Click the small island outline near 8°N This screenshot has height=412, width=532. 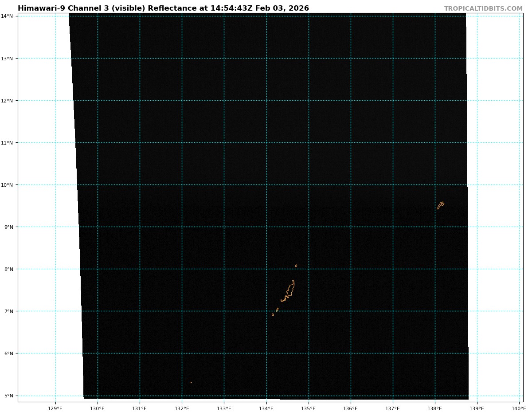tap(296, 266)
